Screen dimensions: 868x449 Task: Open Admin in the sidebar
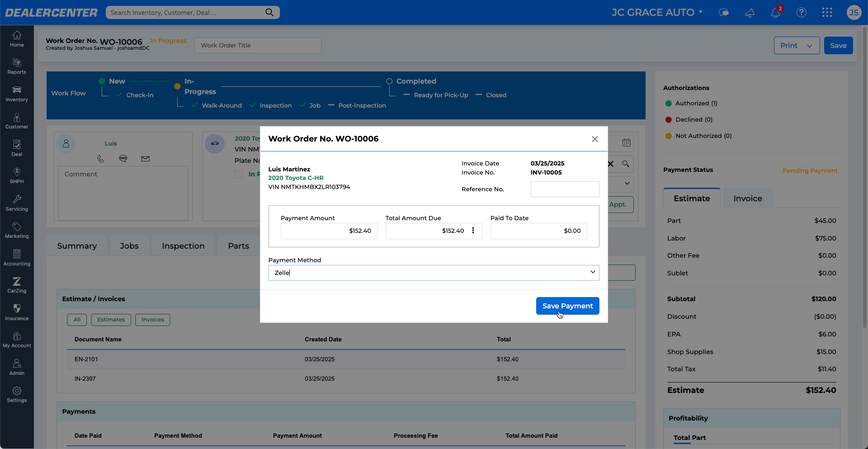pyautogui.click(x=17, y=368)
